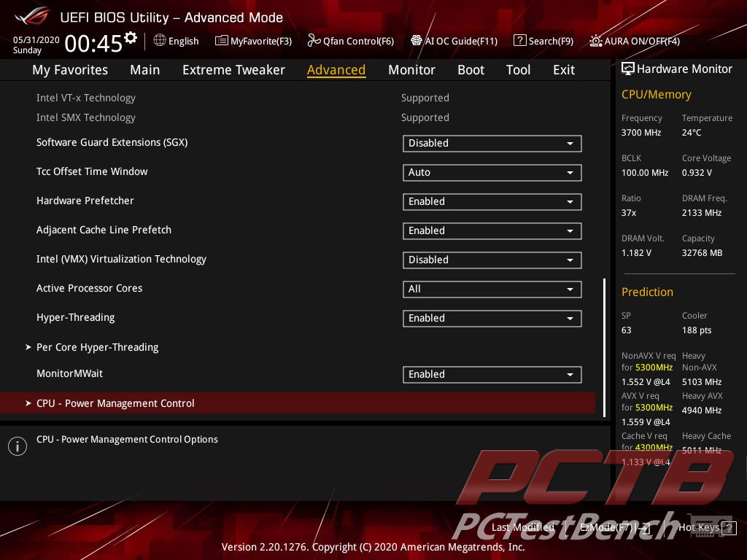Click the 100.00 MHz BCLK value

point(645,172)
